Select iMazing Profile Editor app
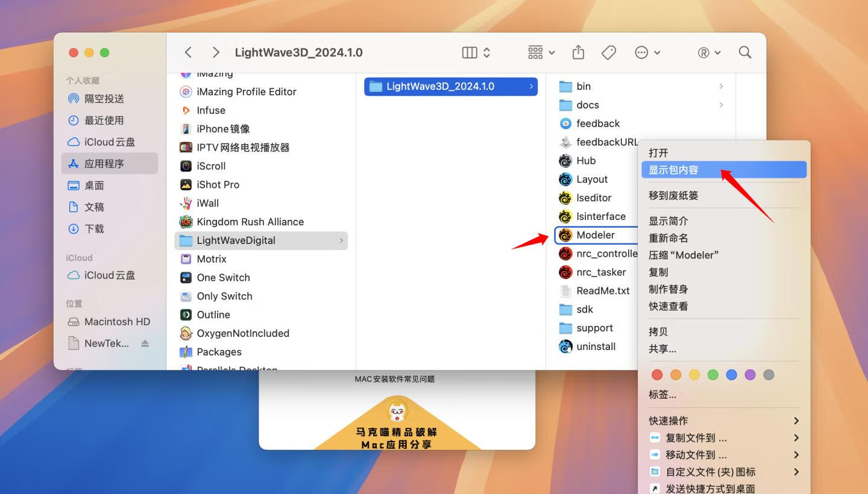868x494 pixels. point(261,92)
